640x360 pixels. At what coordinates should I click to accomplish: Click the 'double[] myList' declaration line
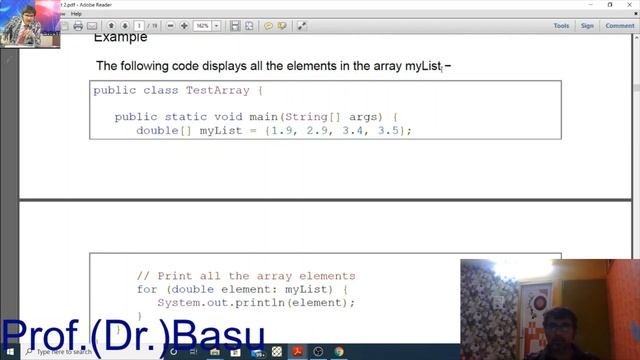pos(274,131)
